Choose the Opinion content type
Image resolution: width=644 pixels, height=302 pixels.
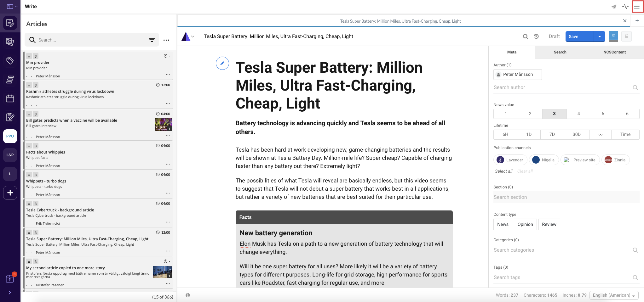[525, 224]
